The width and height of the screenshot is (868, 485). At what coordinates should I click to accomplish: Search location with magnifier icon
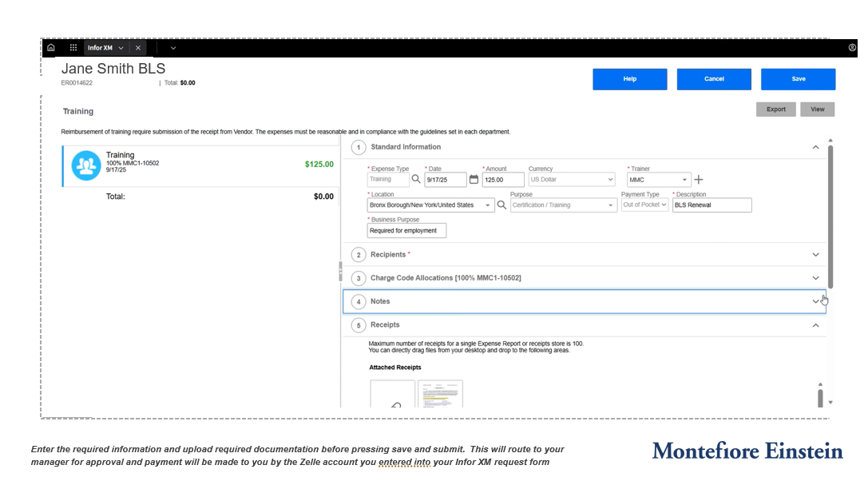[501, 205]
